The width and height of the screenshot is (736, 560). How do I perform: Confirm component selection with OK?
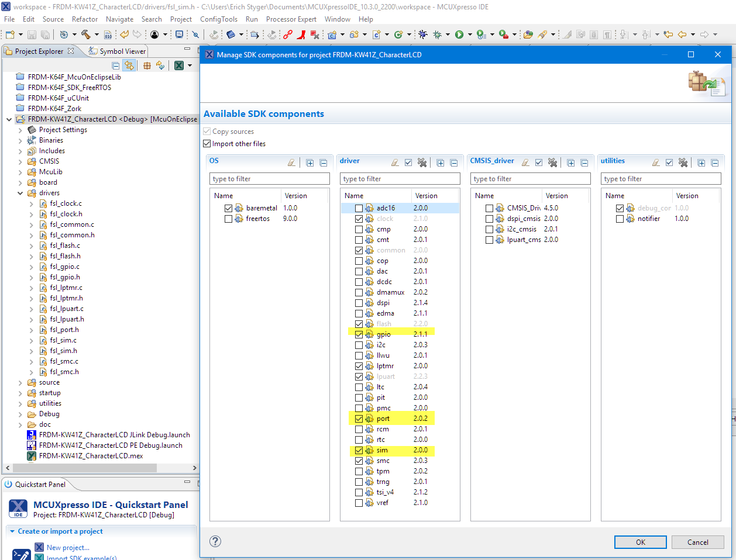640,542
